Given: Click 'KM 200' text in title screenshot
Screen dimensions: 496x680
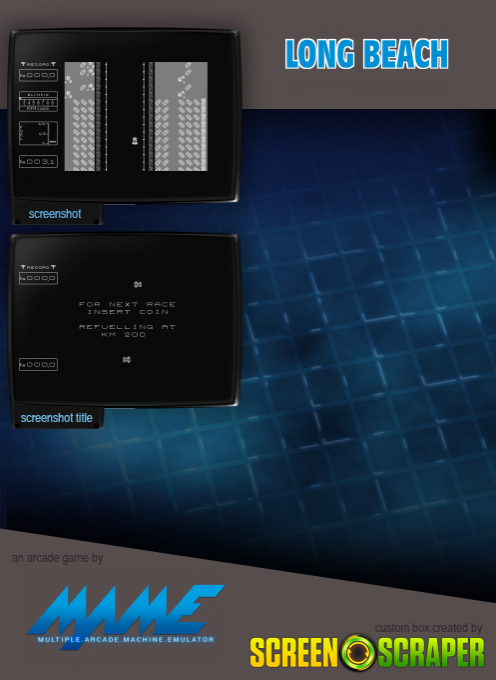Looking at the screenshot, I should 124,334.
